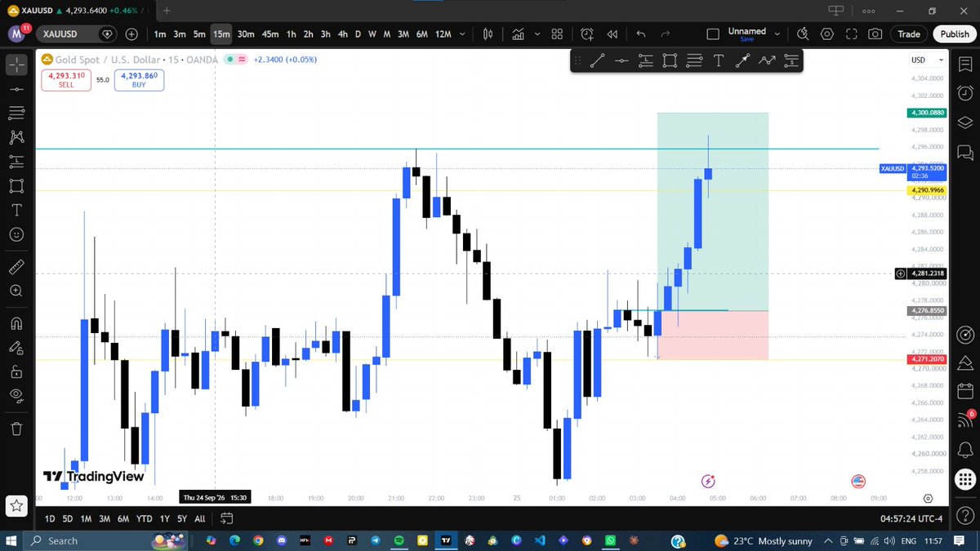The height and width of the screenshot is (551, 980).
Task: Click the SELL 4,293.31 button
Action: click(66, 80)
